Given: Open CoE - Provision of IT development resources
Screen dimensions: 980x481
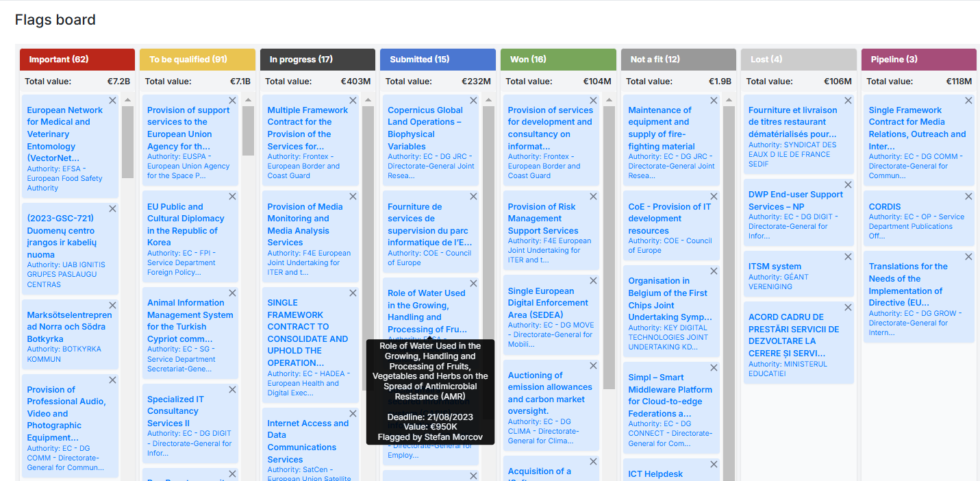Looking at the screenshot, I should [670, 219].
